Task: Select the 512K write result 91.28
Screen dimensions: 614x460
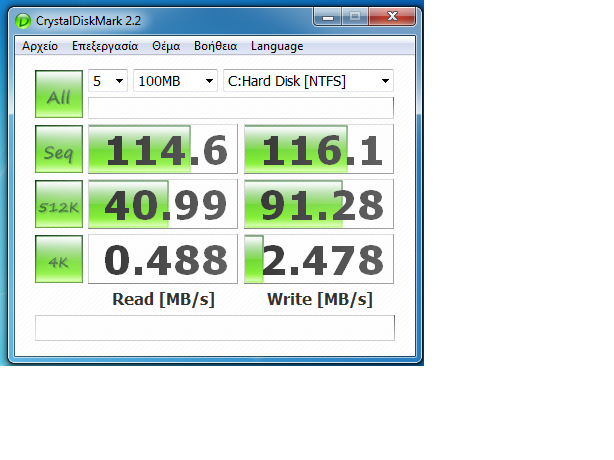Action: pyautogui.click(x=319, y=204)
